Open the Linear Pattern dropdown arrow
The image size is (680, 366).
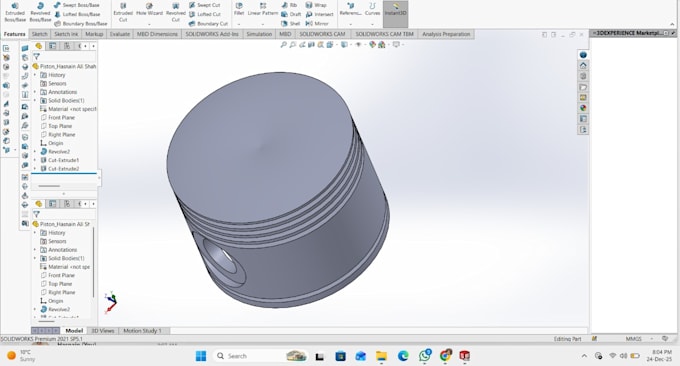click(x=263, y=24)
